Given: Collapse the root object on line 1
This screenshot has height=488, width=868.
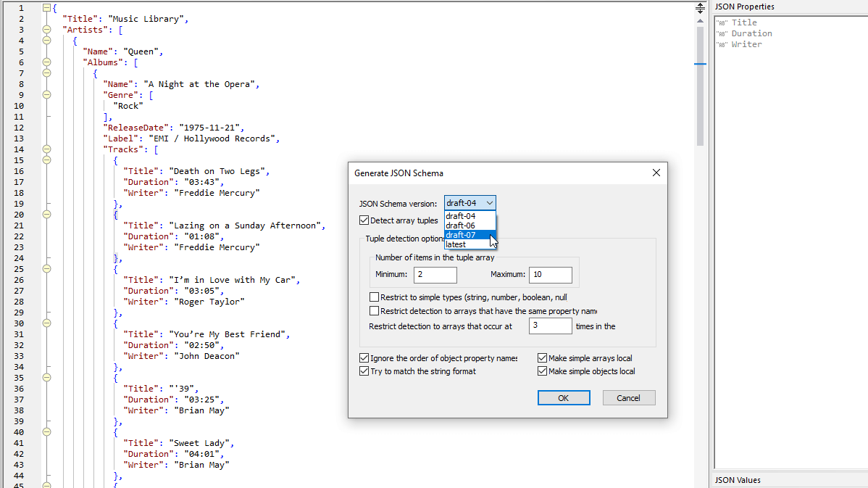Looking at the screenshot, I should 47,8.
